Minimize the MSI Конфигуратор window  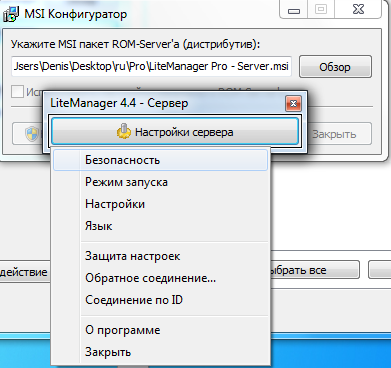pyautogui.click(x=294, y=10)
